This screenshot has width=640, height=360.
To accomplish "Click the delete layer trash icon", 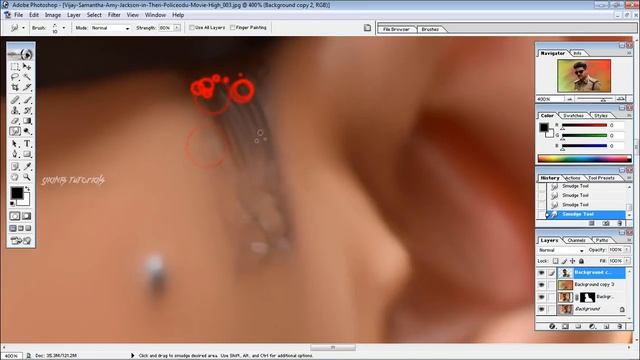I will point(620,326).
